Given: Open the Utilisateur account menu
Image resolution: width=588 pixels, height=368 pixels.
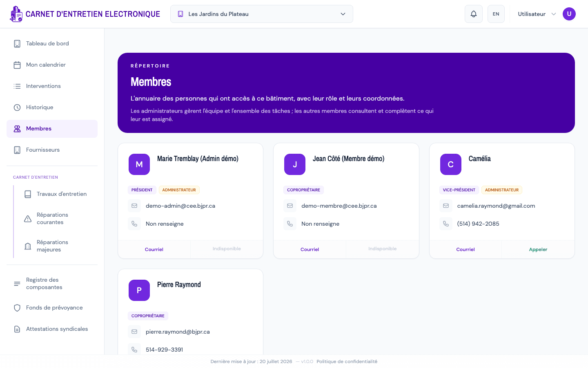Looking at the screenshot, I should click(546, 14).
